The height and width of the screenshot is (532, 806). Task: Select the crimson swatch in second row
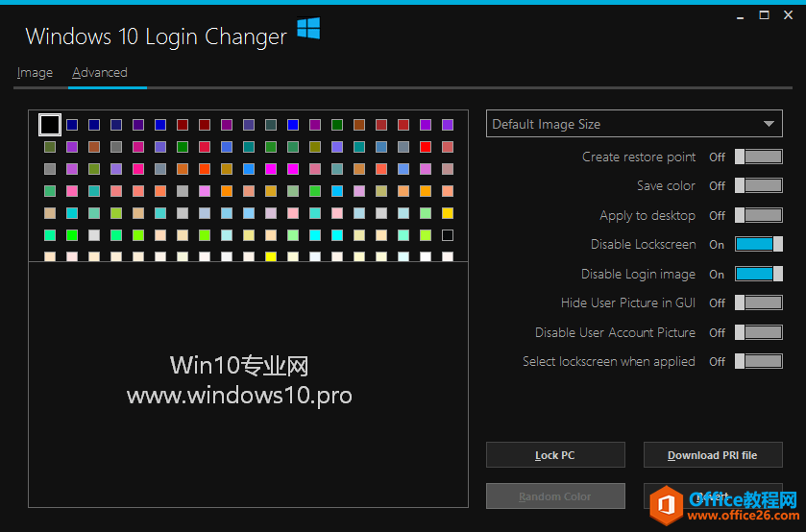click(x=205, y=147)
